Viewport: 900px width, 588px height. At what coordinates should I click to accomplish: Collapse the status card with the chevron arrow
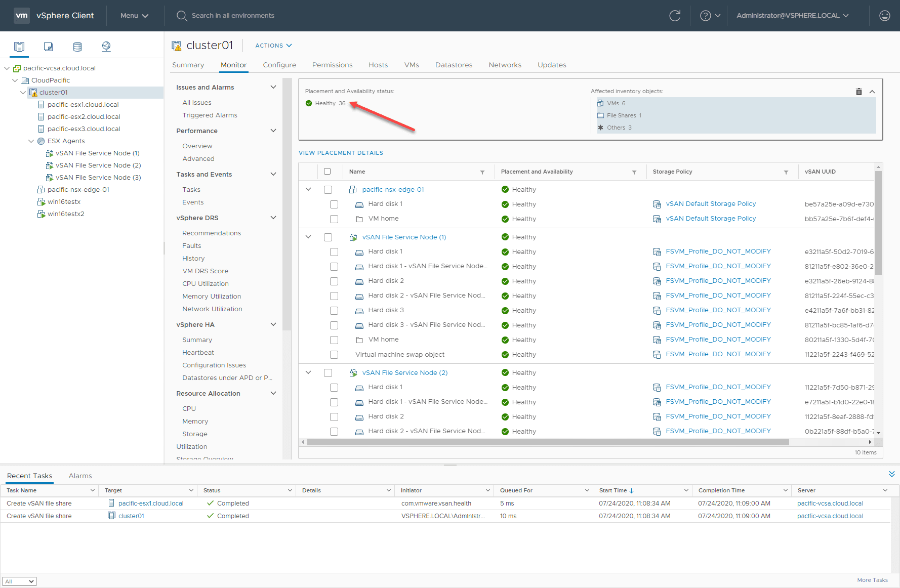(x=872, y=91)
